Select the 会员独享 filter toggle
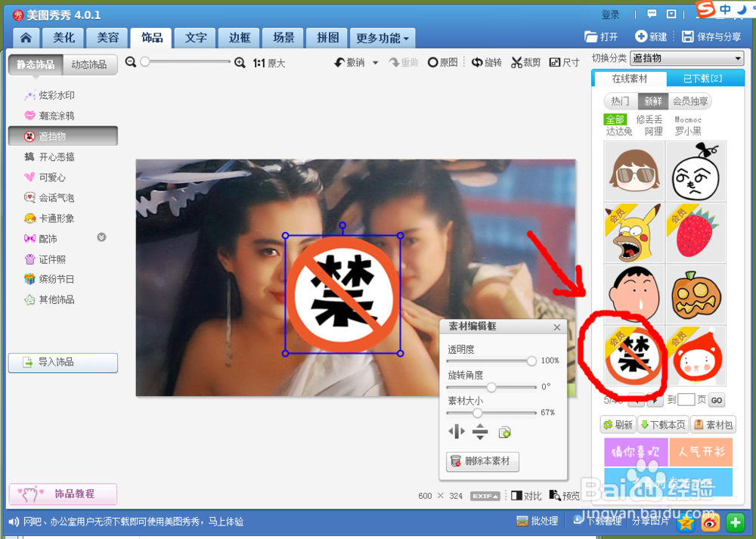Image resolution: width=756 pixels, height=539 pixels. [690, 101]
